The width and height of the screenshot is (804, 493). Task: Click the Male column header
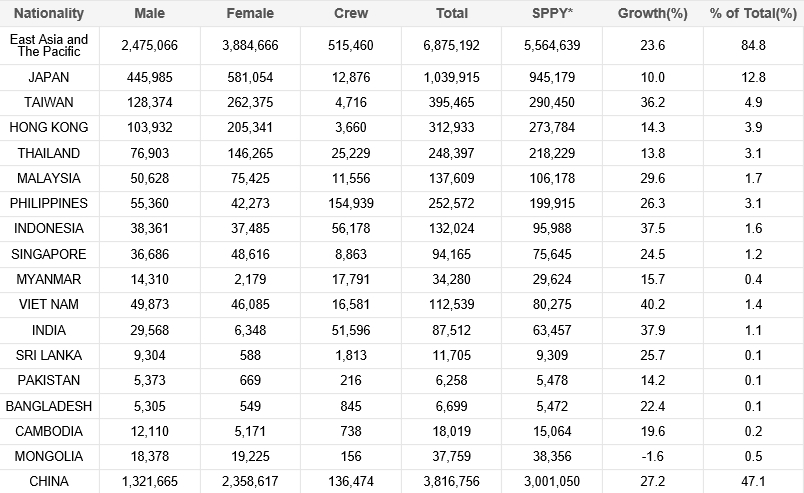point(149,14)
